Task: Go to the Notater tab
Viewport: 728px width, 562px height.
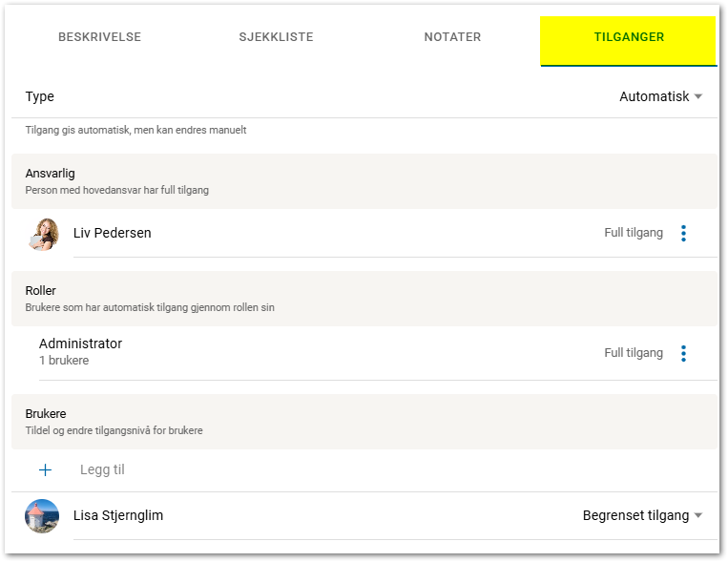Action: [452, 37]
